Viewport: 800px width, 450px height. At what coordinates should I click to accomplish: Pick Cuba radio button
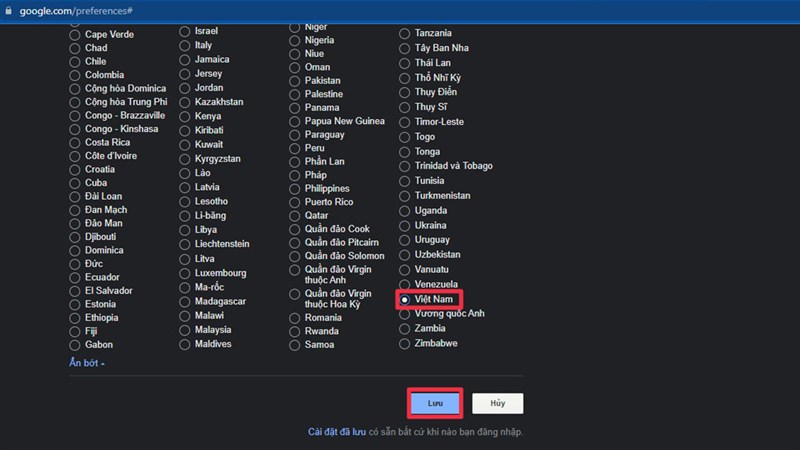click(x=75, y=183)
